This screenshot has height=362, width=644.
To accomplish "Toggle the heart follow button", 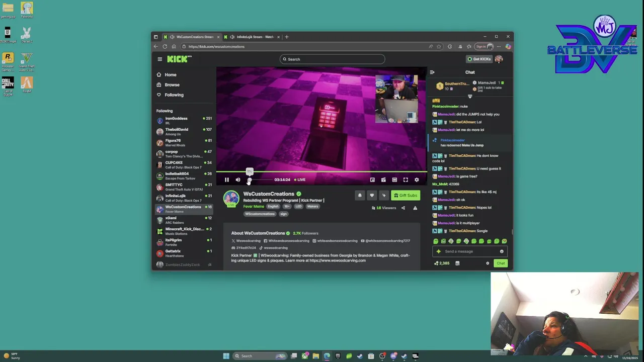I will (x=372, y=196).
